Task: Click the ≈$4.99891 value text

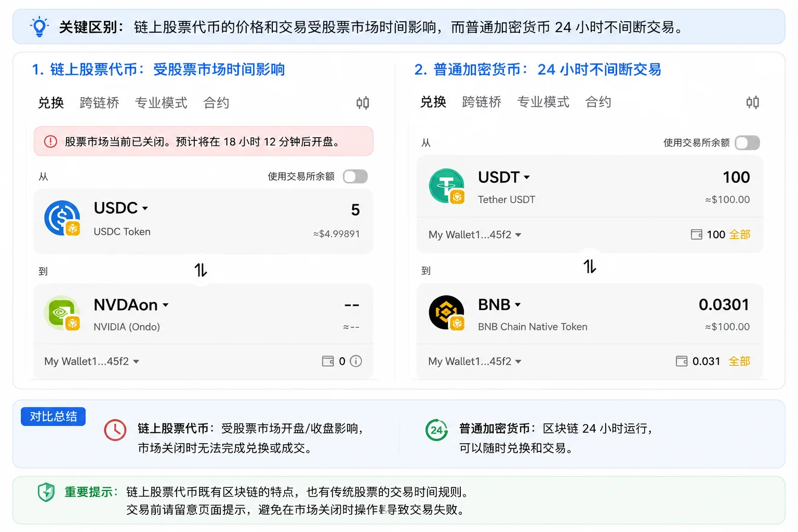Action: (x=337, y=234)
